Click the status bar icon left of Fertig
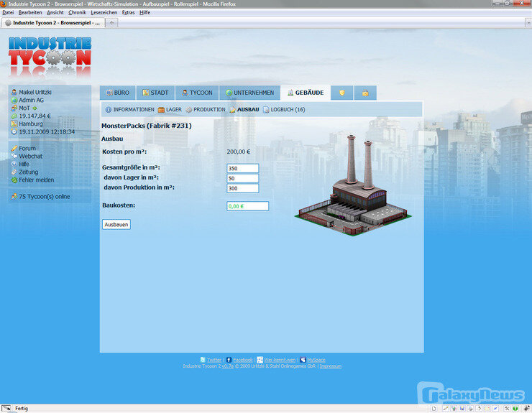 (6, 408)
